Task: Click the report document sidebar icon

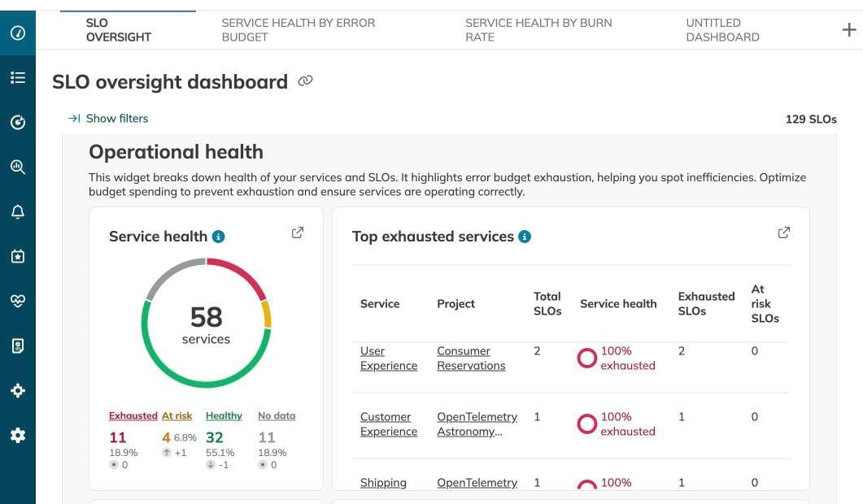Action: click(18, 345)
